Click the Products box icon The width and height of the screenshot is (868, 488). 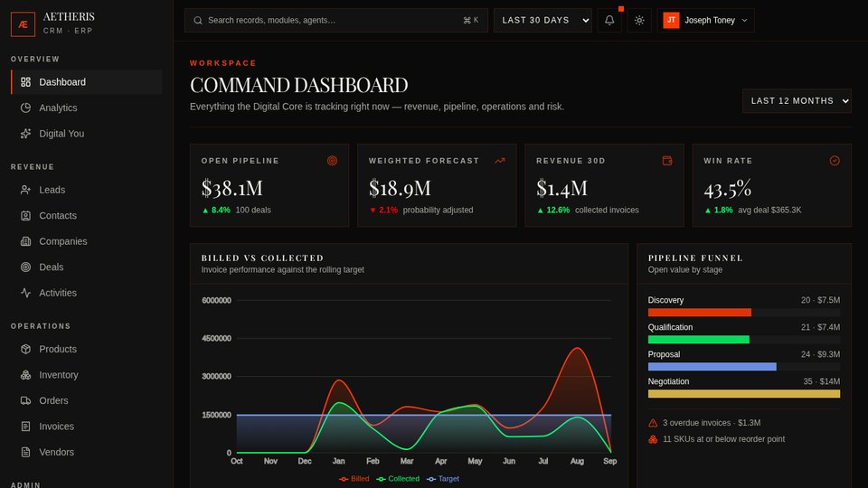[x=25, y=349]
